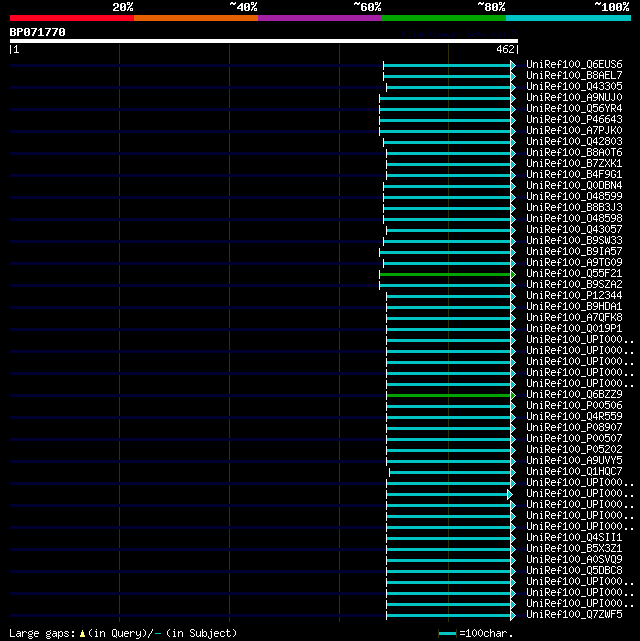This screenshot has width=640, height=641.
Task: Click hit label UniRef100_A9UVY5
Action: [574, 461]
